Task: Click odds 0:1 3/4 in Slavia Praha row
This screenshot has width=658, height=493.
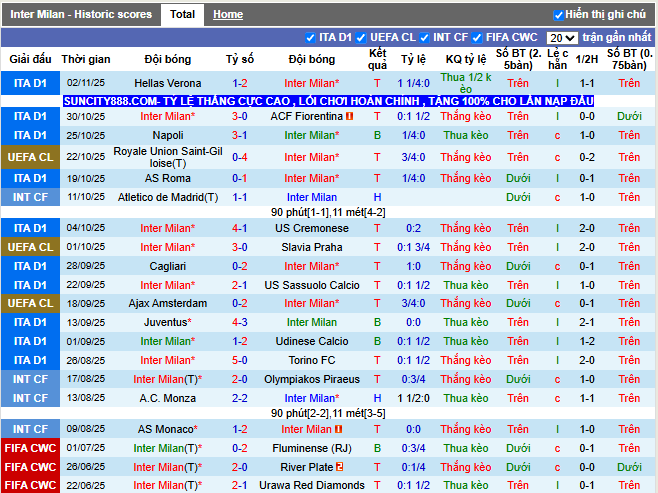Action: [413, 247]
